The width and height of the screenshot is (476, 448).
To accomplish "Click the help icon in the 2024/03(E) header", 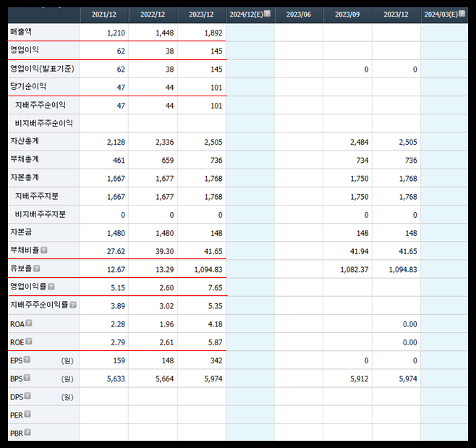I will click(462, 13).
